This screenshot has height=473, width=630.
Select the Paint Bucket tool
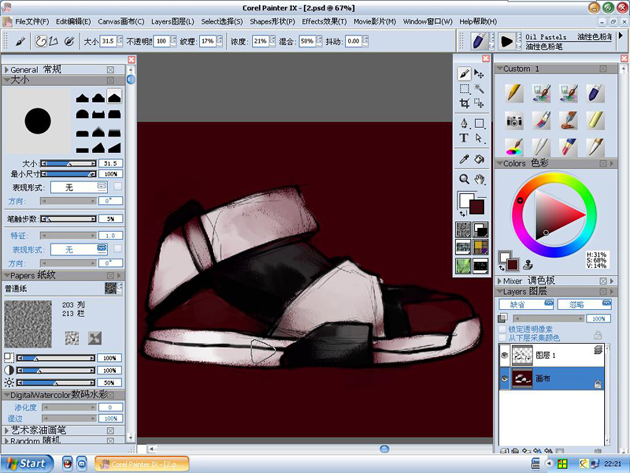(479, 159)
